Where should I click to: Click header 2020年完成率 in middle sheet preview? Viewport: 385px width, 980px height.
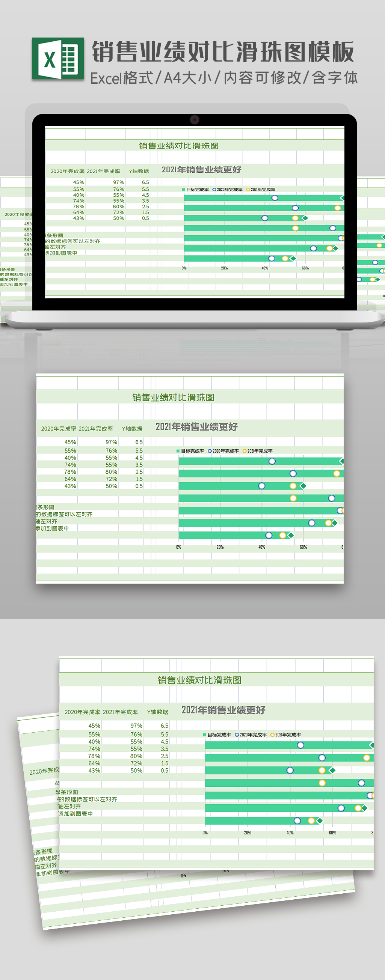pyautogui.click(x=59, y=429)
